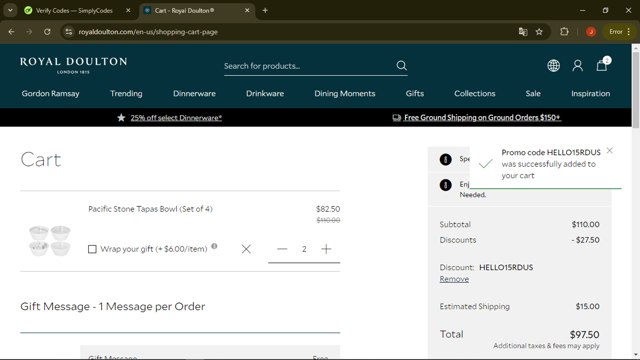The width and height of the screenshot is (640, 360).
Task: Click the browser address bar URL
Action: 148,32
